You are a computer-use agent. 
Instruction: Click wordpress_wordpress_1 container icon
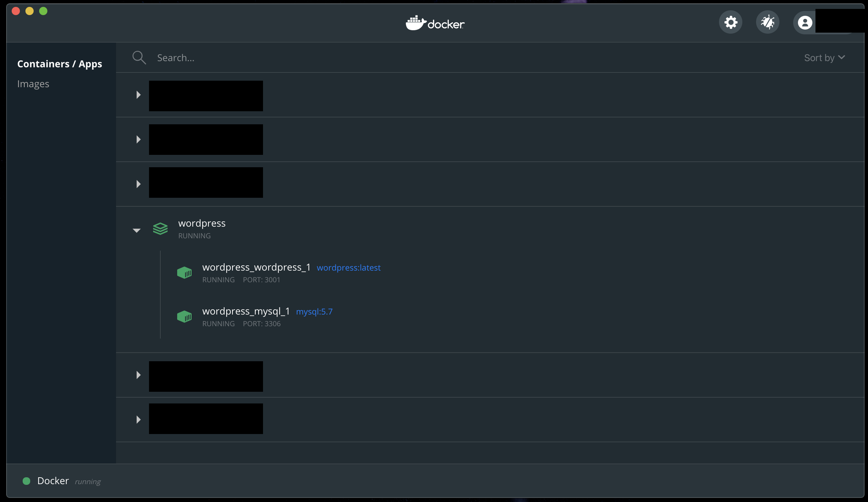coord(184,273)
